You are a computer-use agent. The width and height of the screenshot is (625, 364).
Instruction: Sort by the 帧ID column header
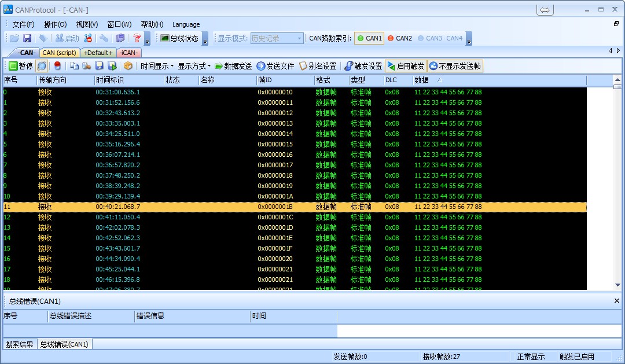[285, 80]
